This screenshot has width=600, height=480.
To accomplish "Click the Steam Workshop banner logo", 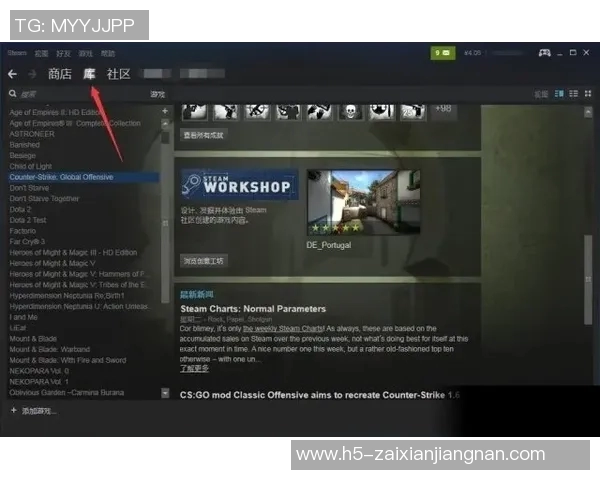I will point(237,185).
